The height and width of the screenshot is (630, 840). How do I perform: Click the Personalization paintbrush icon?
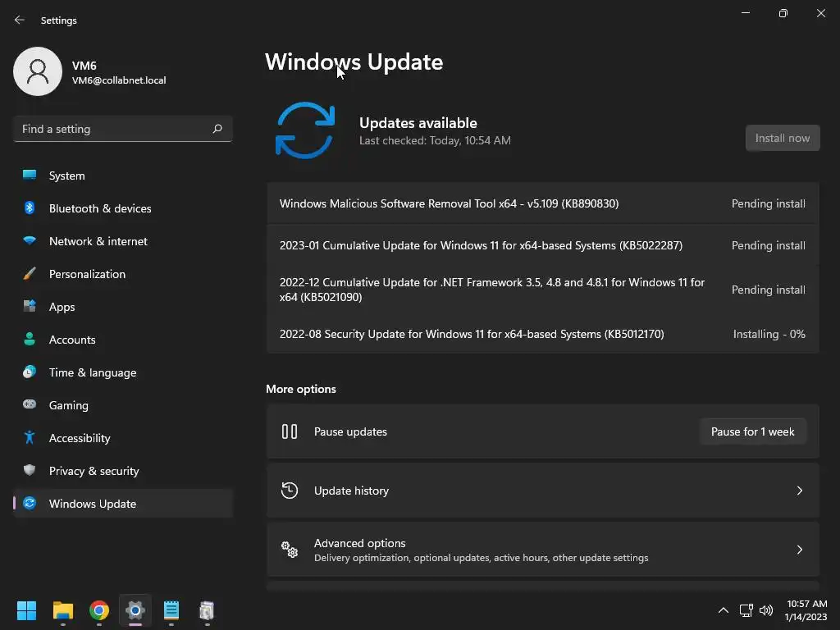30,274
